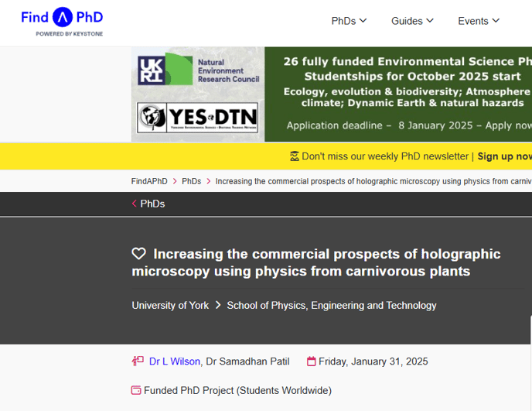Viewport: 532px width, 411px height.
Task: Expand the PhDs navigation dropdown
Action: (x=349, y=21)
